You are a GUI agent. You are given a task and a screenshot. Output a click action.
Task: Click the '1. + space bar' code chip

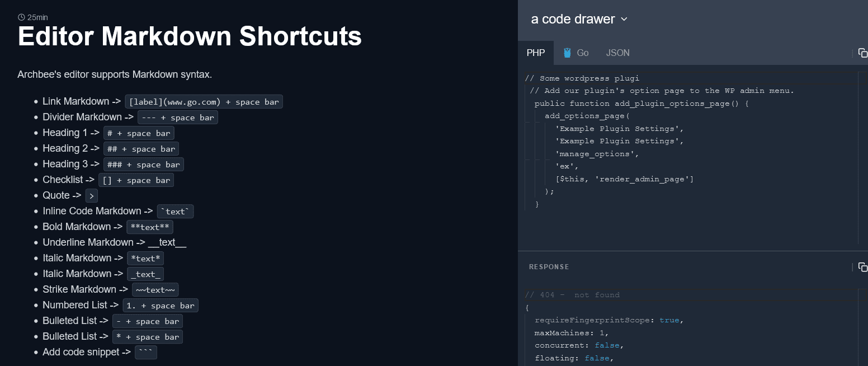[x=161, y=306]
